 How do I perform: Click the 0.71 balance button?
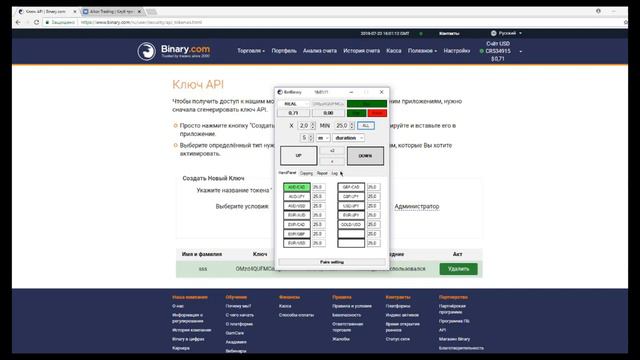293,113
